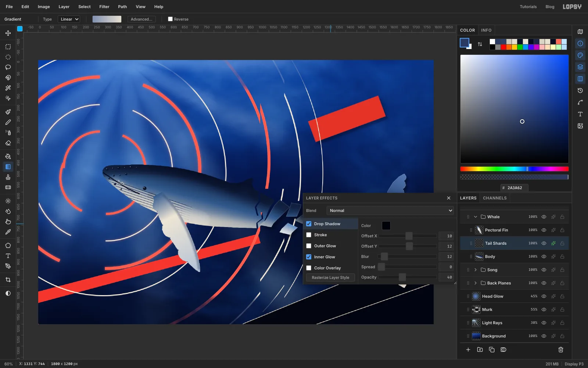Open the Paths panel curve icon
This screenshot has height=368, width=588.
click(580, 102)
